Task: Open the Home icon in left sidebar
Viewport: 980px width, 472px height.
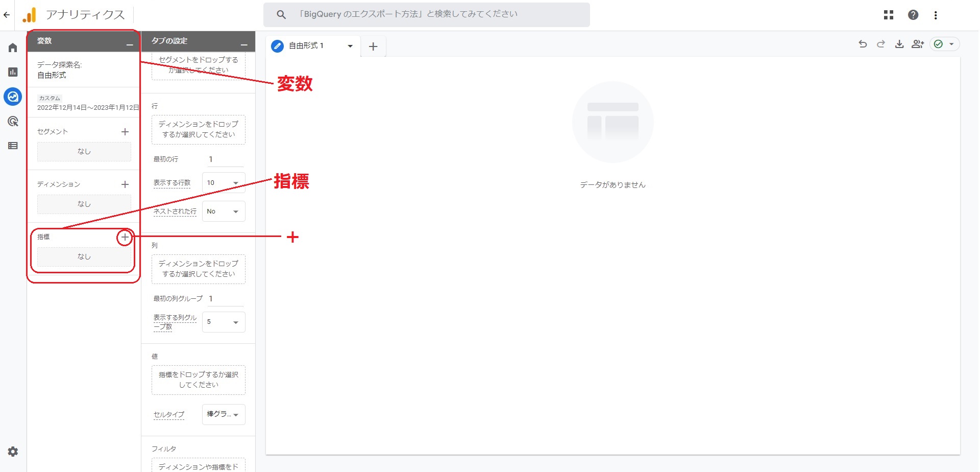Action: tap(13, 48)
